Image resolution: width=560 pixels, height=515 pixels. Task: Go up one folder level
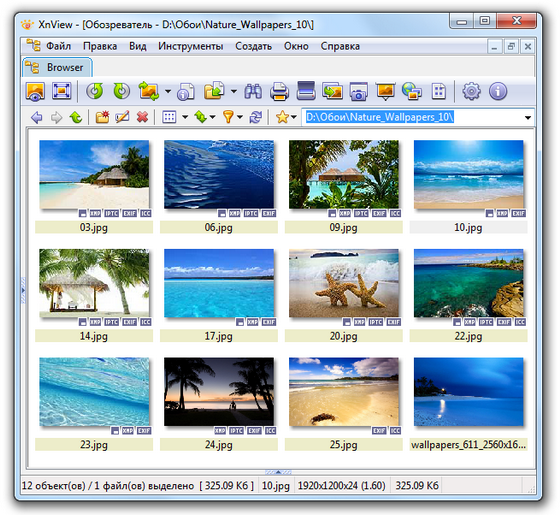[76, 117]
